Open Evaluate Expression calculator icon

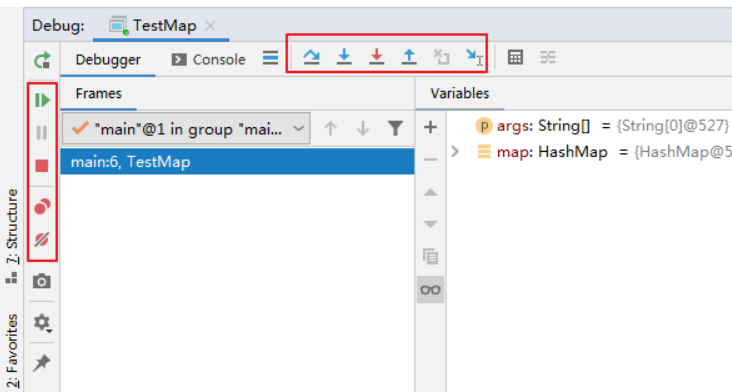tap(515, 57)
